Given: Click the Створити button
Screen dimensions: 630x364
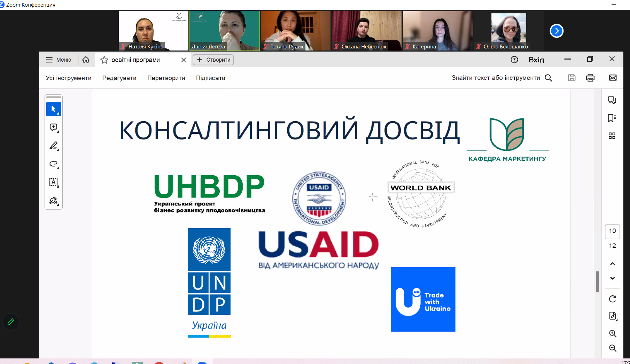Looking at the screenshot, I should pos(213,60).
